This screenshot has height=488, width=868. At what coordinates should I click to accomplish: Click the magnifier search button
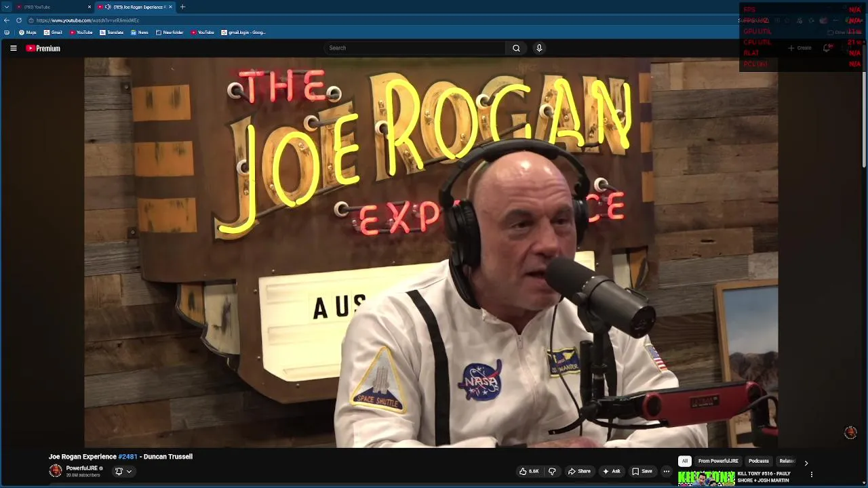(x=516, y=48)
